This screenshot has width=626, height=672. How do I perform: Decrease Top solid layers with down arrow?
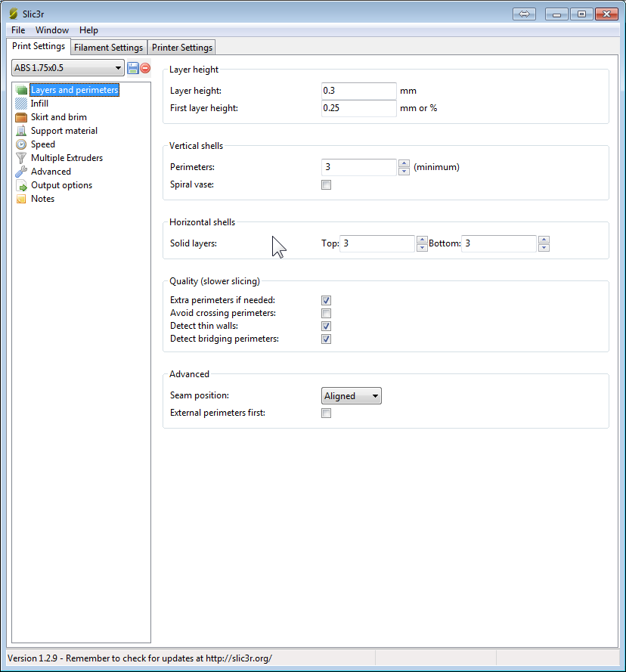point(422,247)
